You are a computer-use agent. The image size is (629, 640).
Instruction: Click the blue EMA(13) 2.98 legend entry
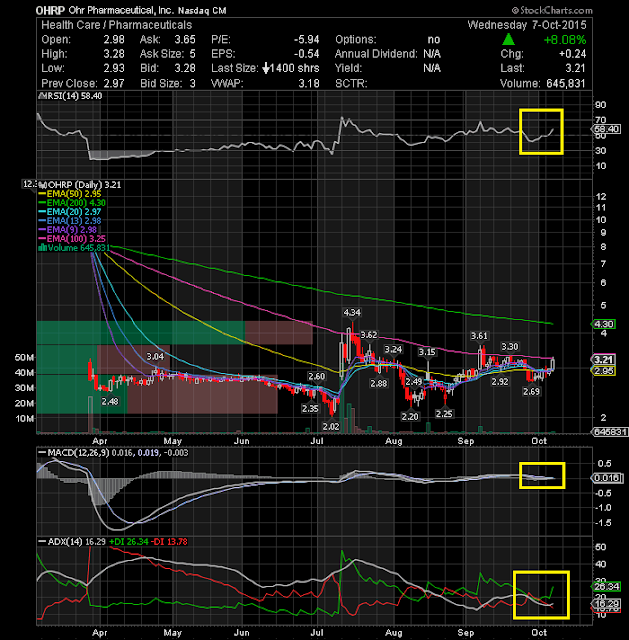pos(69,221)
